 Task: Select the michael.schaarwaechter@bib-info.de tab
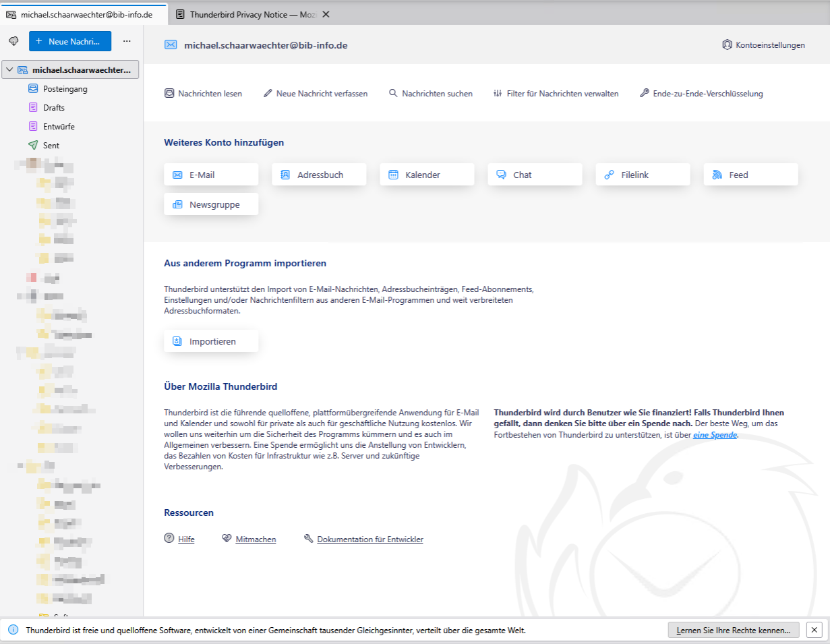coord(81,14)
